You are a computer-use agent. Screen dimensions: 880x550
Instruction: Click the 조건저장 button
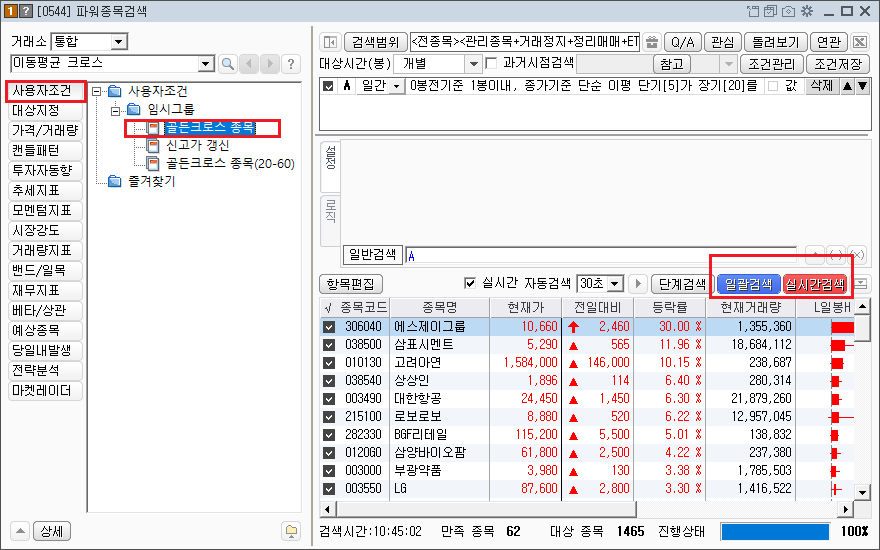(838, 64)
